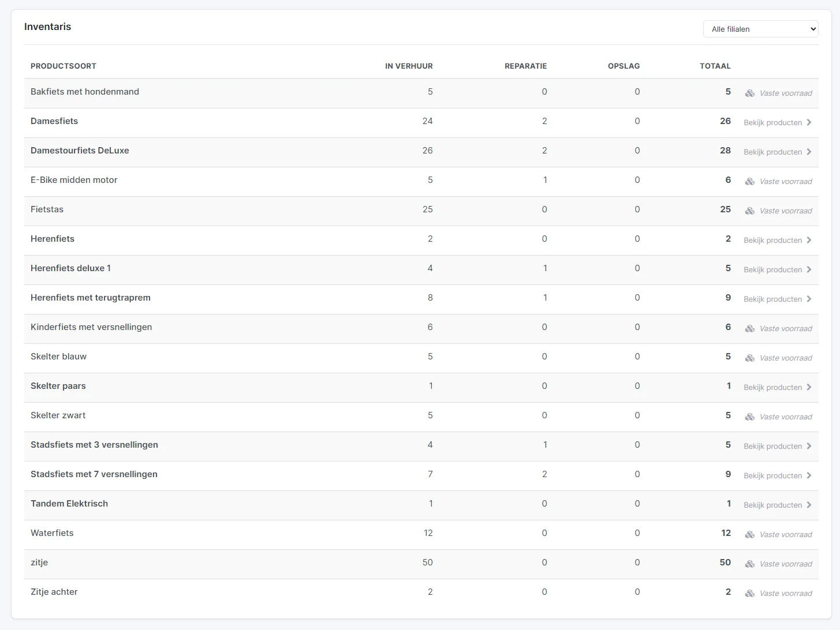Click the stock icon beside Bakfiets met hondenmand
The image size is (840, 630).
(x=749, y=93)
